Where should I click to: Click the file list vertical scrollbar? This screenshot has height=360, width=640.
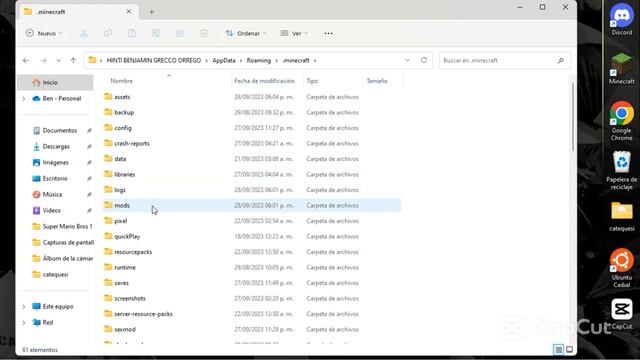click(x=573, y=117)
